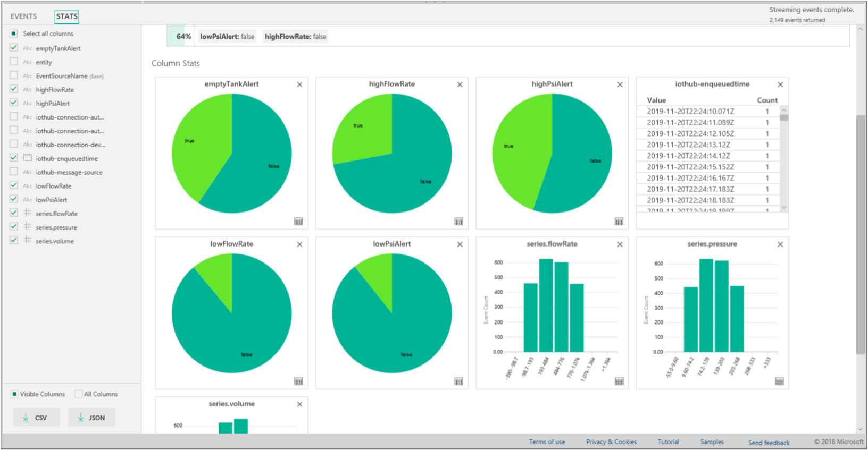Viewport: 868px width, 450px height.
Task: Click grid icon on series.pressure histogram
Action: 780,381
